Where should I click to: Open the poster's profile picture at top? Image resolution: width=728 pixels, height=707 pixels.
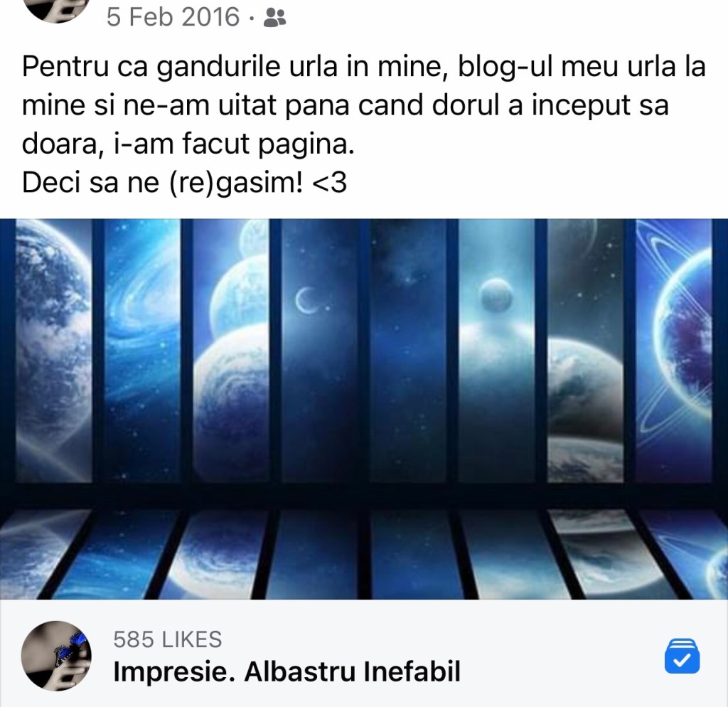56,9
